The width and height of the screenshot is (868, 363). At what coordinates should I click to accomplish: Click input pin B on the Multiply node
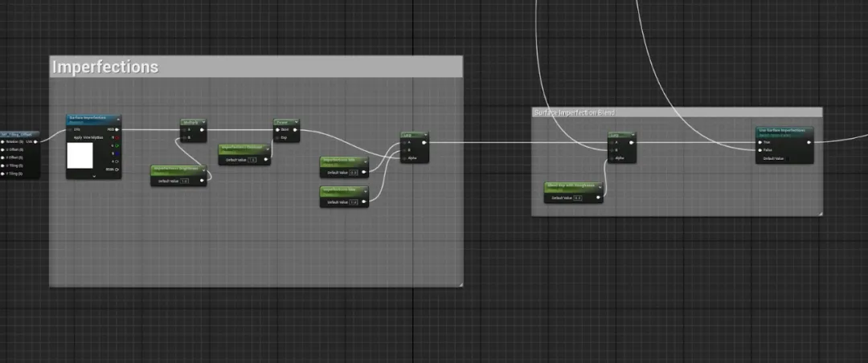click(184, 137)
